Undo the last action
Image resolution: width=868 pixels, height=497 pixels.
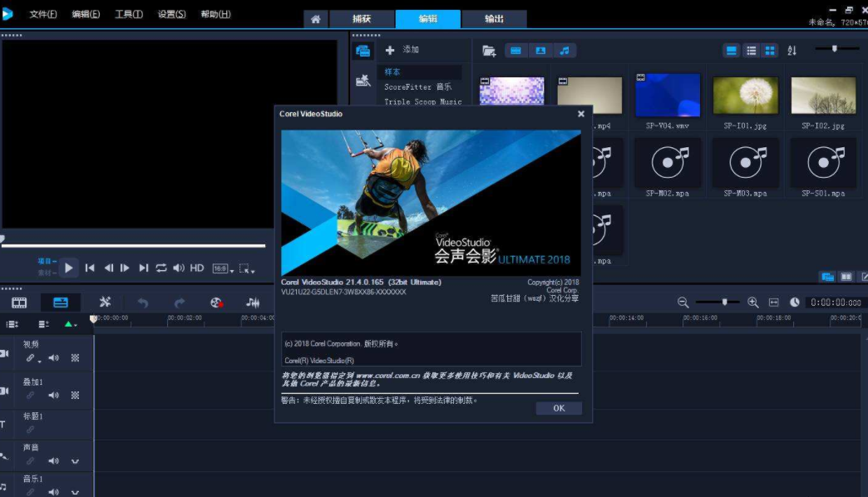coord(143,303)
